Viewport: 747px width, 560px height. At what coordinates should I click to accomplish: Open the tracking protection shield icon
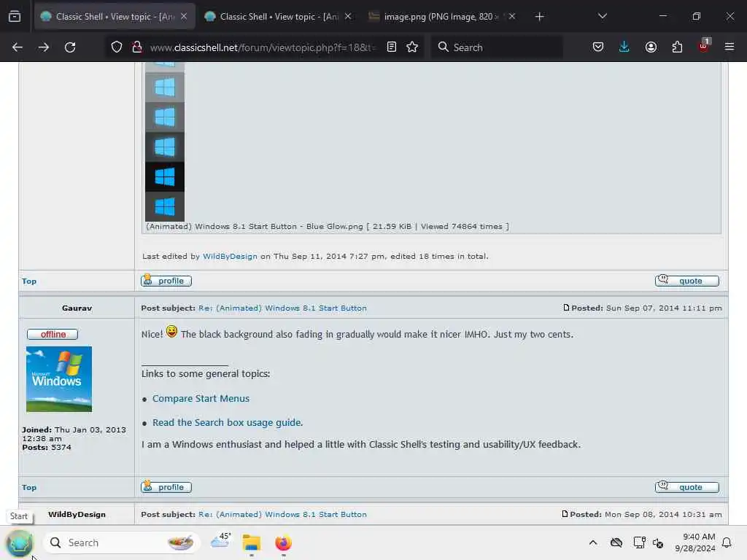(x=117, y=47)
